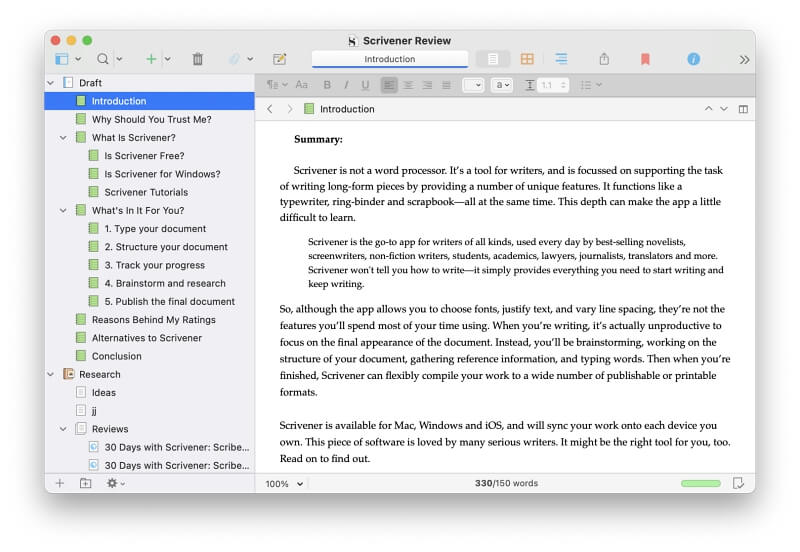Image resolution: width=800 pixels, height=552 pixels.
Task: Toggle italic formatting
Action: coord(346,85)
